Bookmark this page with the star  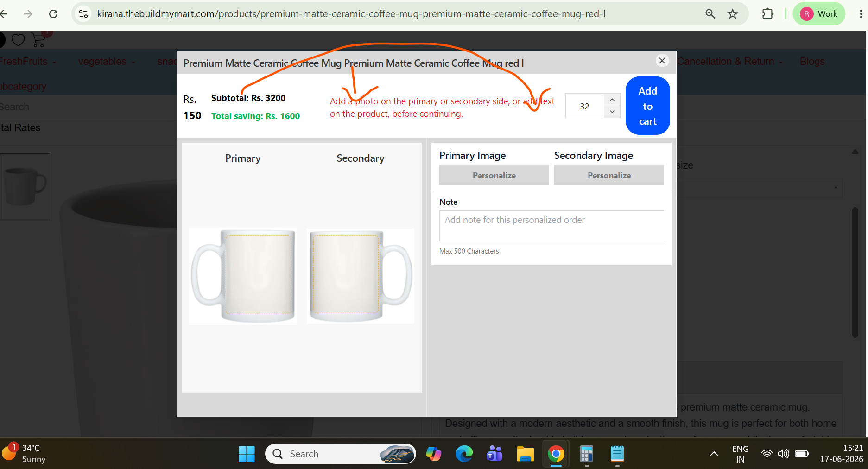(x=733, y=14)
